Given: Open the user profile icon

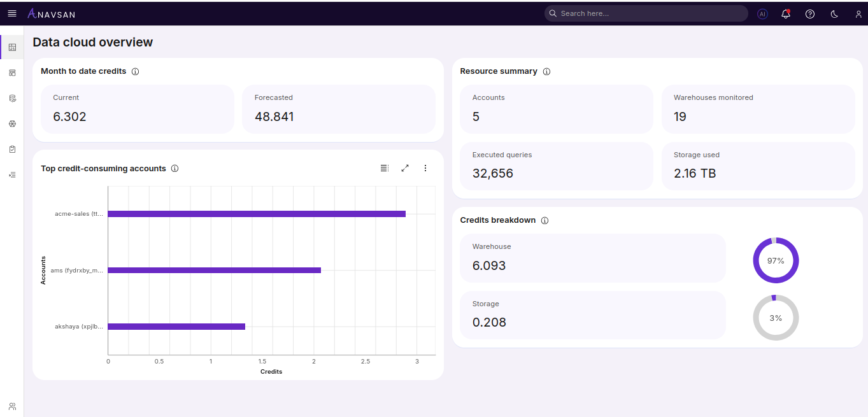Looking at the screenshot, I should click(x=858, y=13).
